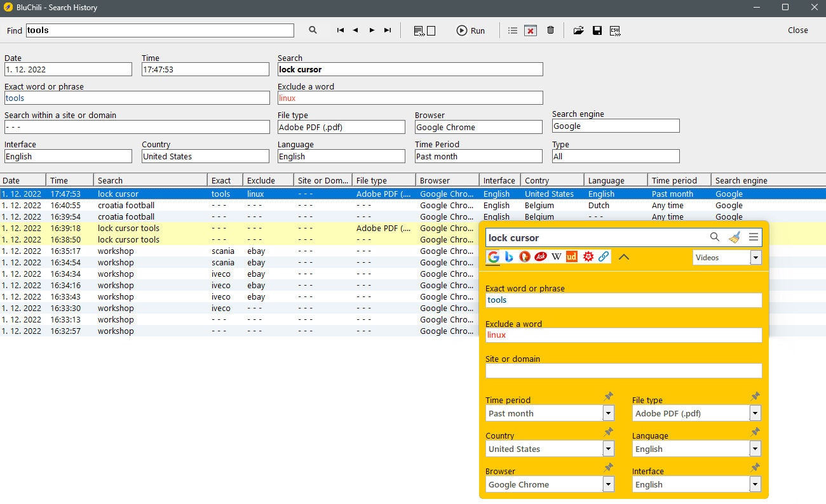Screen dimensions: 826x504
Task: Close the Search History window
Action: pos(798,30)
